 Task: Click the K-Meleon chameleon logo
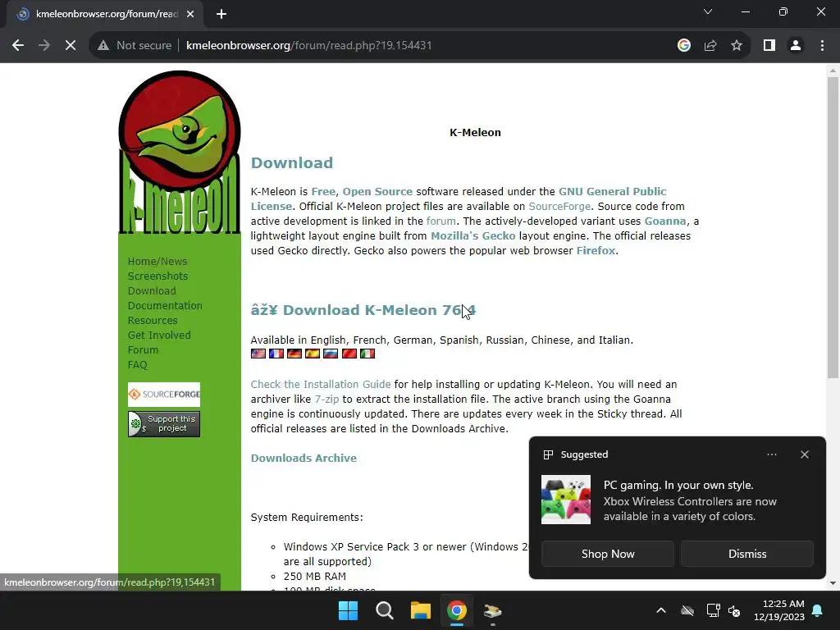click(180, 152)
